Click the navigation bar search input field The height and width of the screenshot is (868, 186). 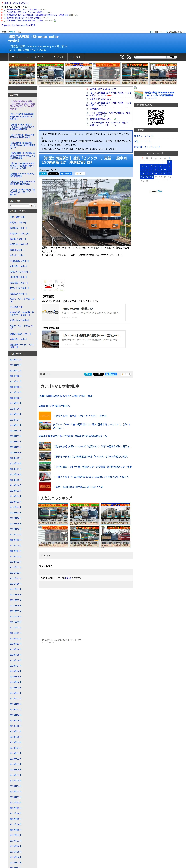[150, 57]
